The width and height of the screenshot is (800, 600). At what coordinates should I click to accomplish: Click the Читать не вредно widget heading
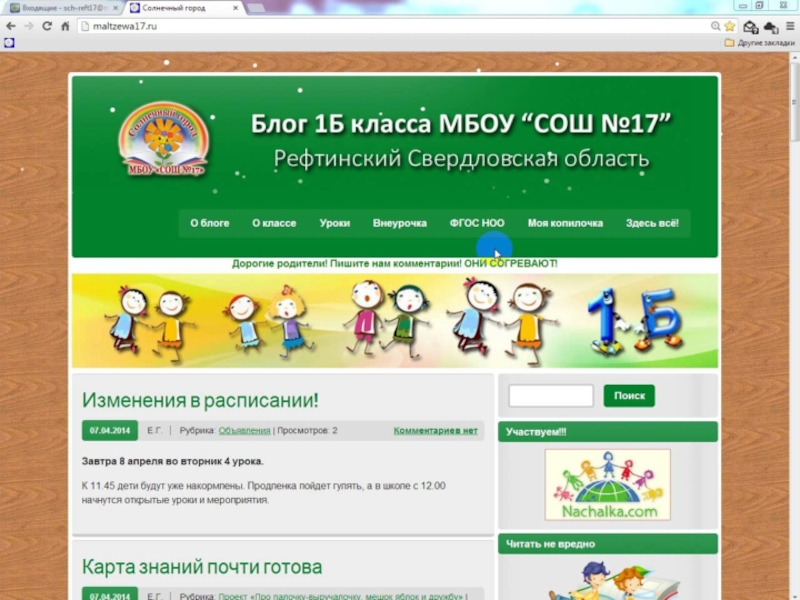point(608,544)
